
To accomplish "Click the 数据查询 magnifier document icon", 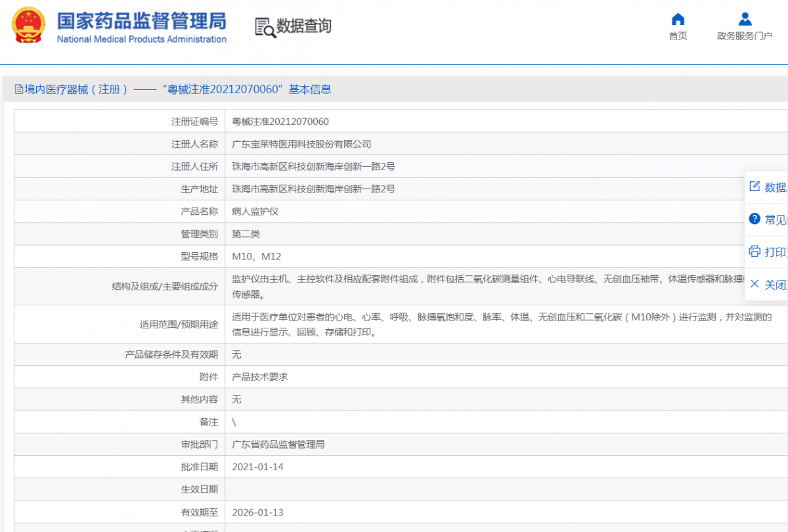I will tap(265, 27).
